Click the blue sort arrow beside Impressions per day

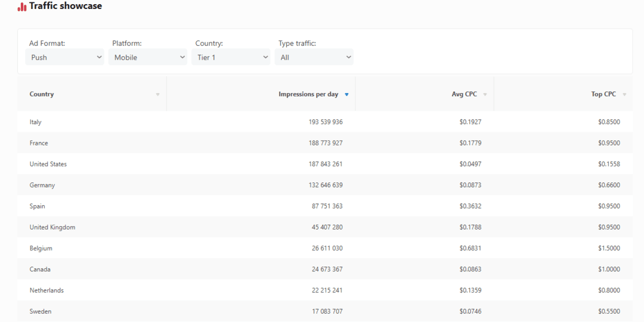click(x=346, y=94)
